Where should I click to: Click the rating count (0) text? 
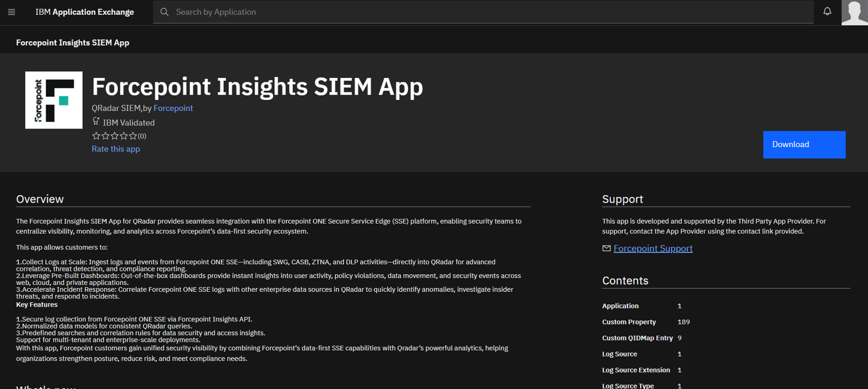click(142, 136)
